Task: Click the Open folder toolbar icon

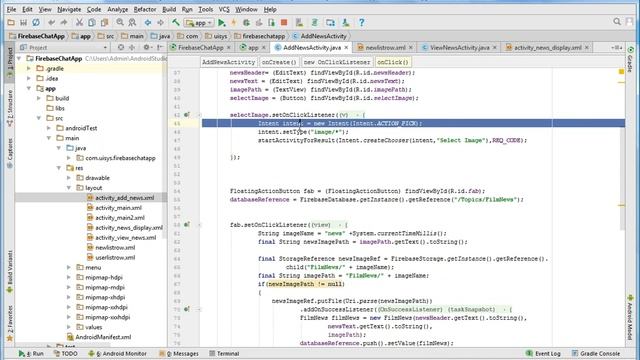Action: pos(11,22)
